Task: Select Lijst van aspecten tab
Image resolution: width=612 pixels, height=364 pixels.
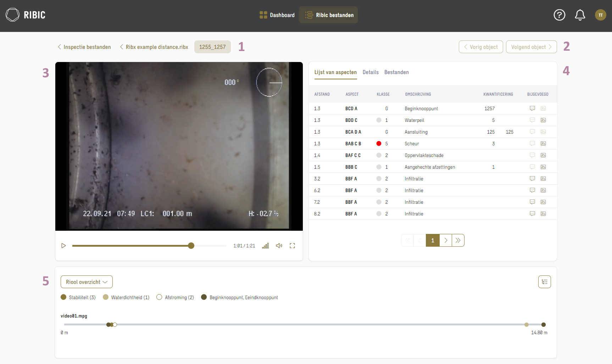Action: pos(335,72)
